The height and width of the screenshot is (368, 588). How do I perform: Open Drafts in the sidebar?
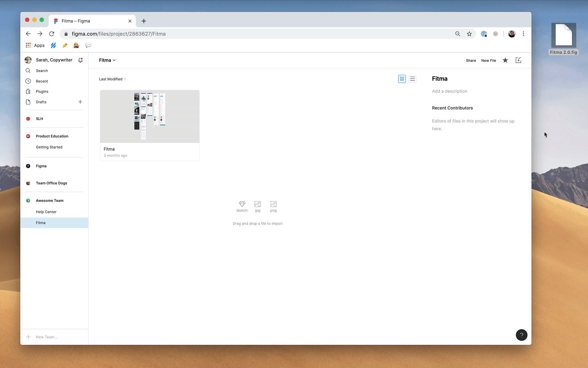(41, 102)
